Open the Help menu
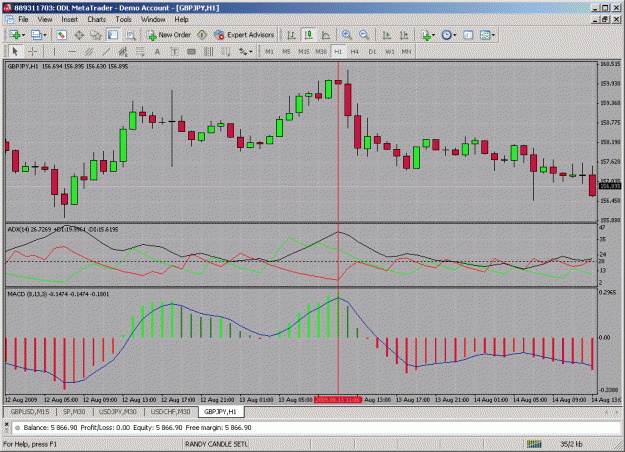The image size is (625, 452). 181,19
